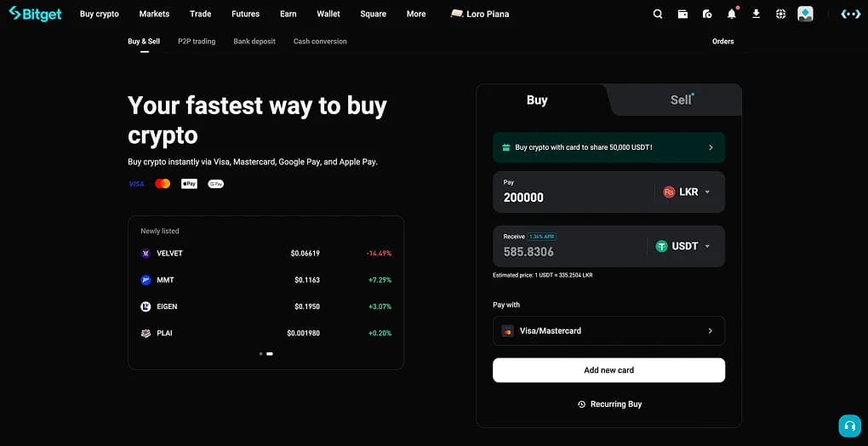Open the notifications bell
Image resolution: width=868 pixels, height=446 pixels.
pyautogui.click(x=732, y=14)
